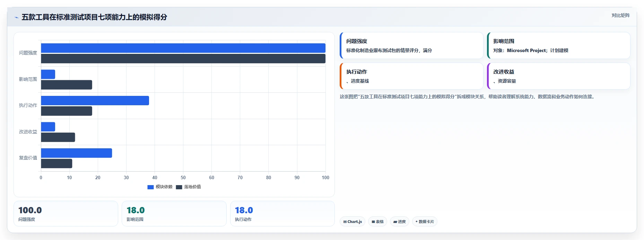Click the 100.0 问题强度 stat card
Image resolution: width=644 pixels, height=240 pixels.
66,214
